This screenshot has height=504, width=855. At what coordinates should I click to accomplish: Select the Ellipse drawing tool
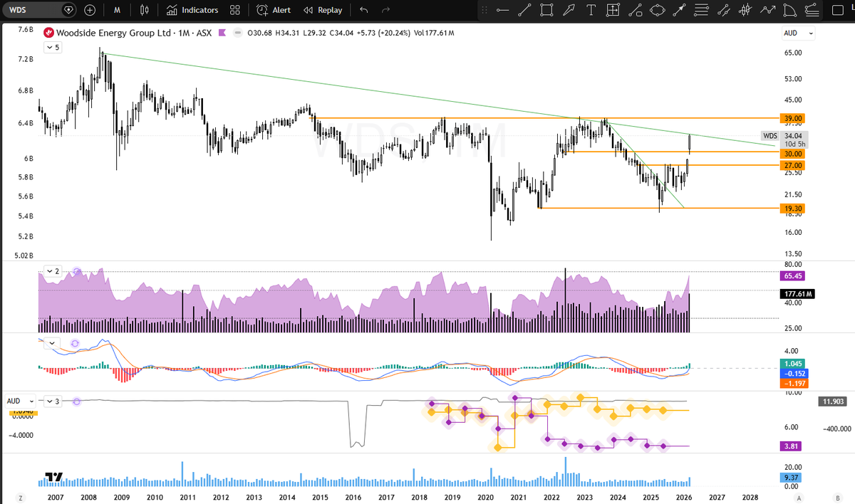coord(657,10)
